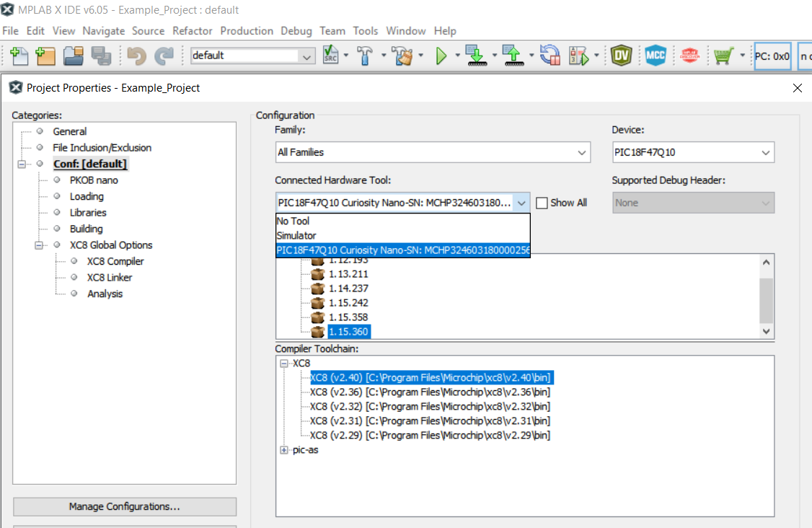Click the MPLAB X logo in title bar
Image resolution: width=812 pixels, height=528 pixels.
click(7, 9)
